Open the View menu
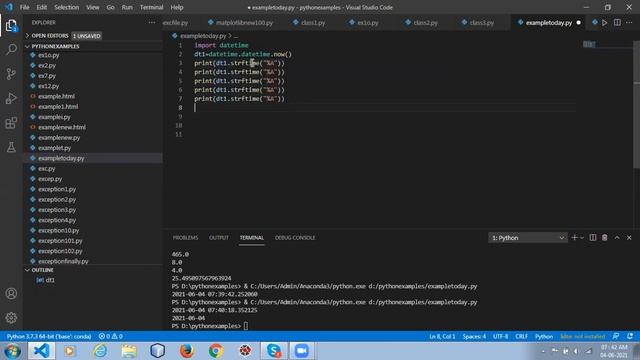This screenshot has height=360, width=640. (x=93, y=7)
